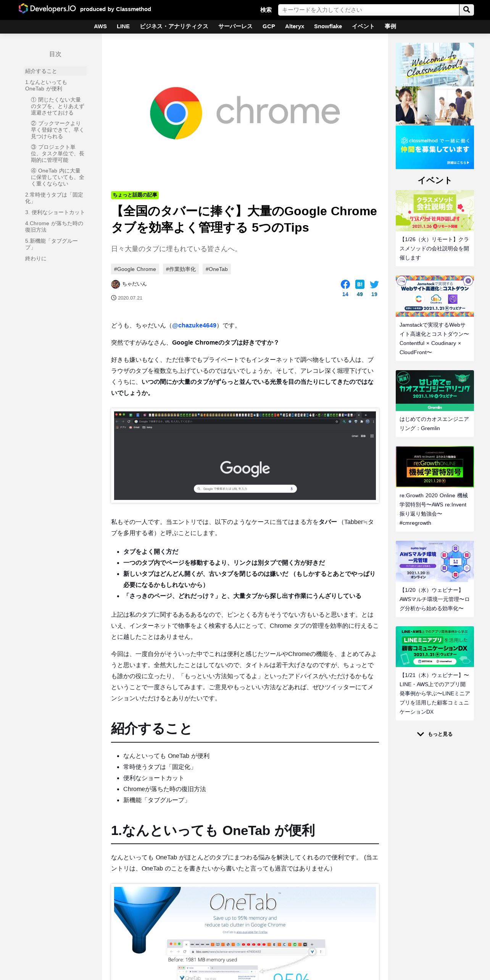The height and width of the screenshot is (980, 490).
Task: Expand the もっと見る events text
Action: point(440,734)
